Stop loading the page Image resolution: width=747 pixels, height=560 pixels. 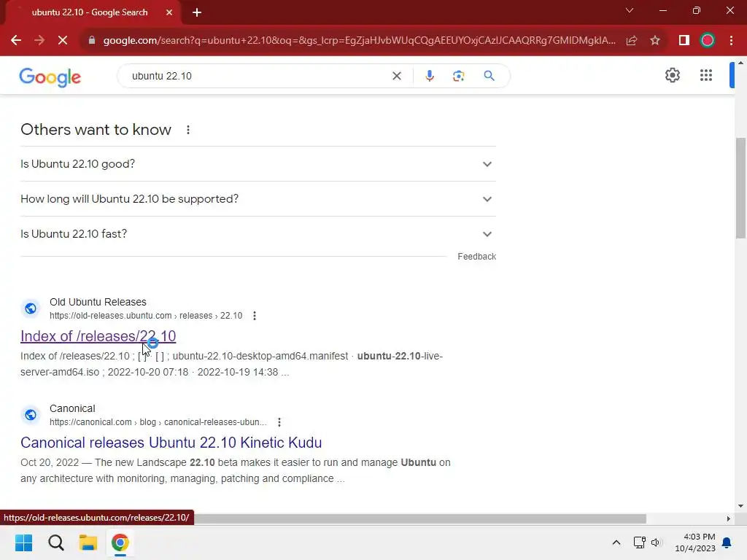[x=63, y=41]
